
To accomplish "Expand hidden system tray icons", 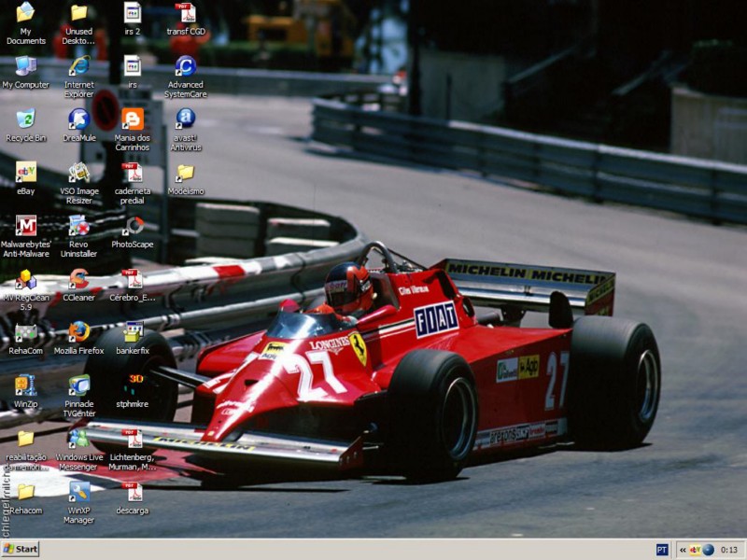I will pyautogui.click(x=684, y=550).
